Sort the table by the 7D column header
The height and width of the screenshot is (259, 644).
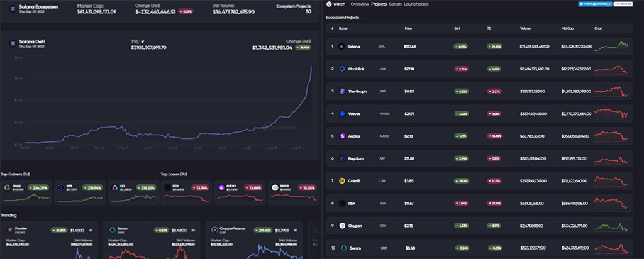tap(489, 28)
